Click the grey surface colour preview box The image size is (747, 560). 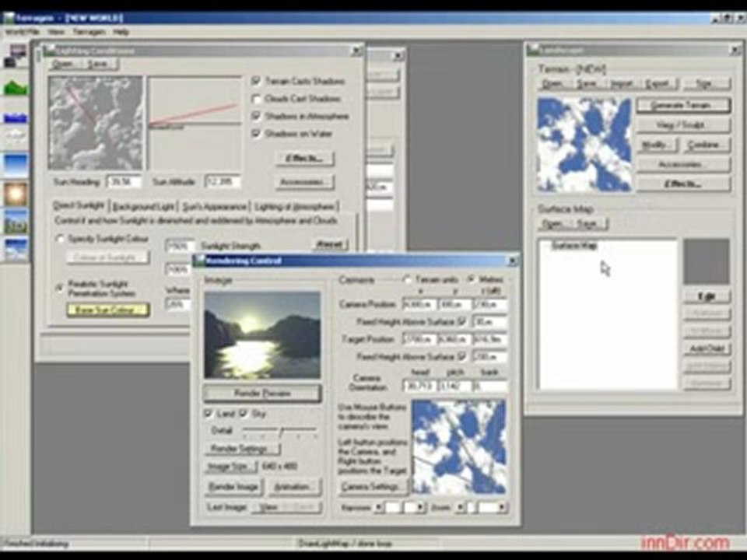[707, 261]
